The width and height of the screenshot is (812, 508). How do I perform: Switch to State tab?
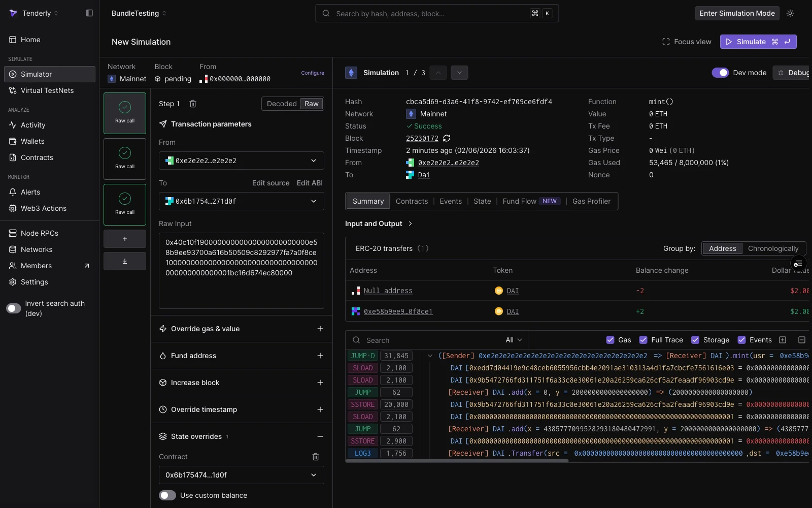[x=482, y=201]
